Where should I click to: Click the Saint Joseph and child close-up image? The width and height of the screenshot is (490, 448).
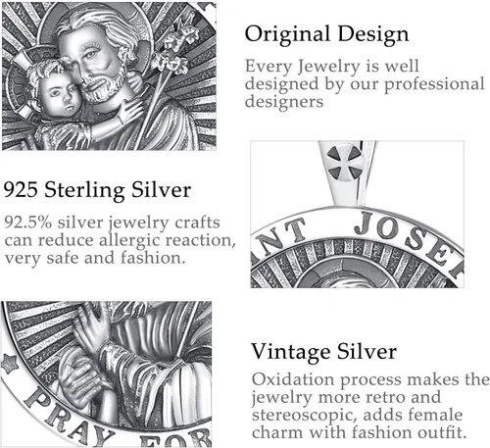(109, 75)
